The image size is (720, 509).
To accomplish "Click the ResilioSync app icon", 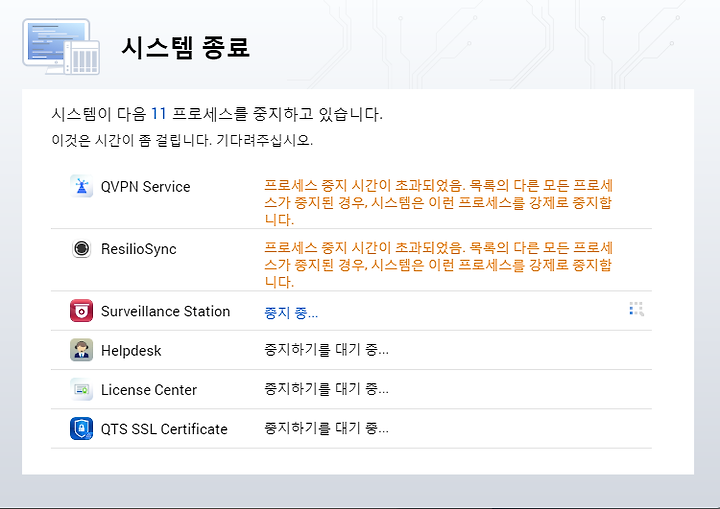I will point(81,249).
